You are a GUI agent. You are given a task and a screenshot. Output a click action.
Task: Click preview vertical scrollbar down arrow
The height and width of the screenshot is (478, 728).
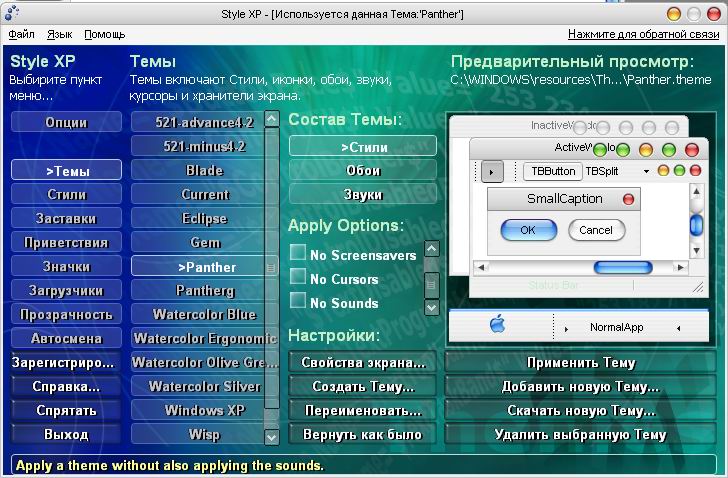[696, 251]
